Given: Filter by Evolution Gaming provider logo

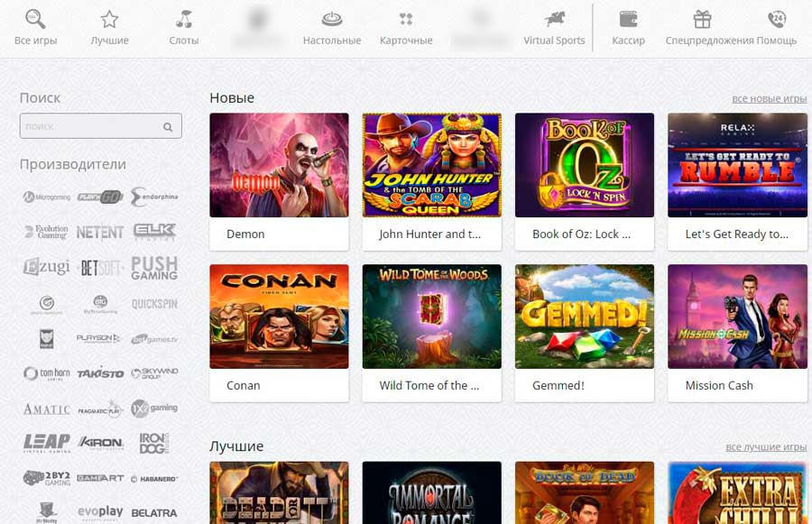Looking at the screenshot, I should click(47, 232).
